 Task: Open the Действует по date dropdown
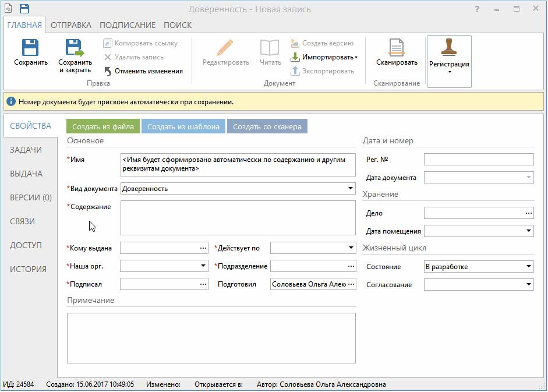(350, 248)
